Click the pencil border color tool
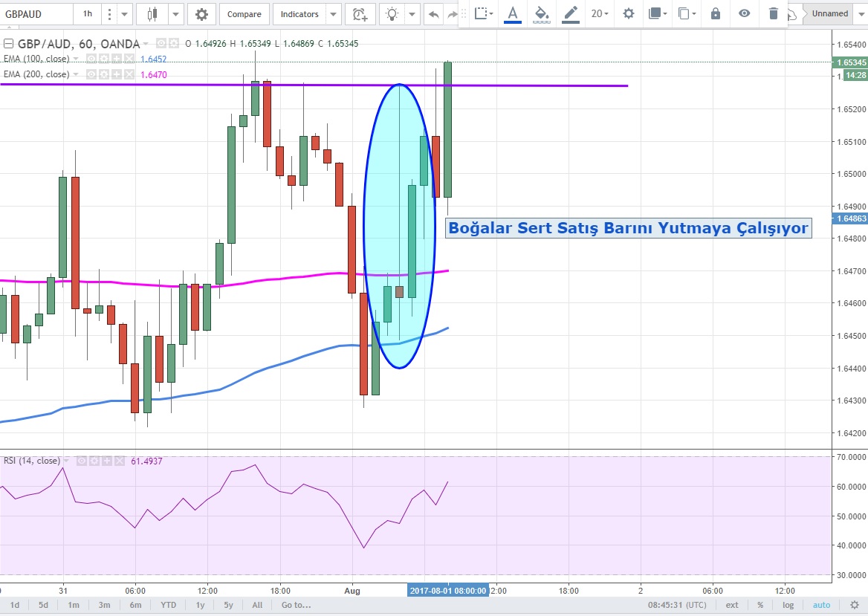 pos(570,13)
